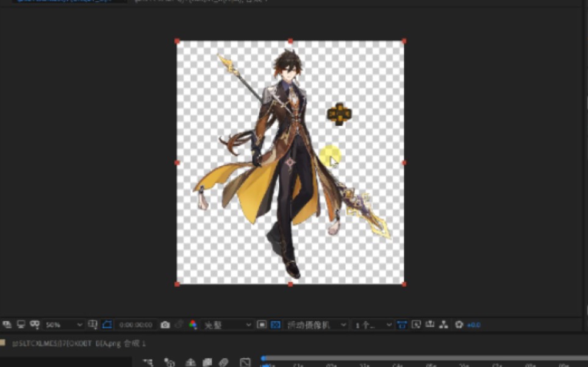Toggle pixel aspect ratio correction
588x367 pixels.
pos(402,325)
